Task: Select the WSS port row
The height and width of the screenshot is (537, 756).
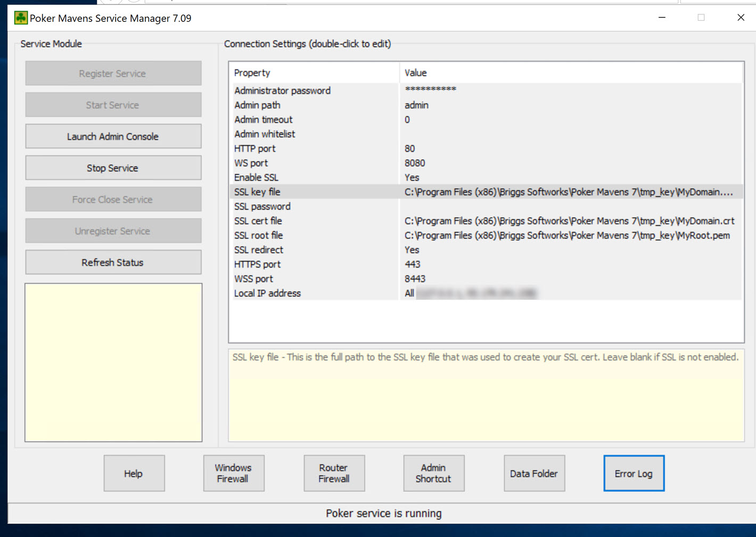Action: (x=253, y=279)
